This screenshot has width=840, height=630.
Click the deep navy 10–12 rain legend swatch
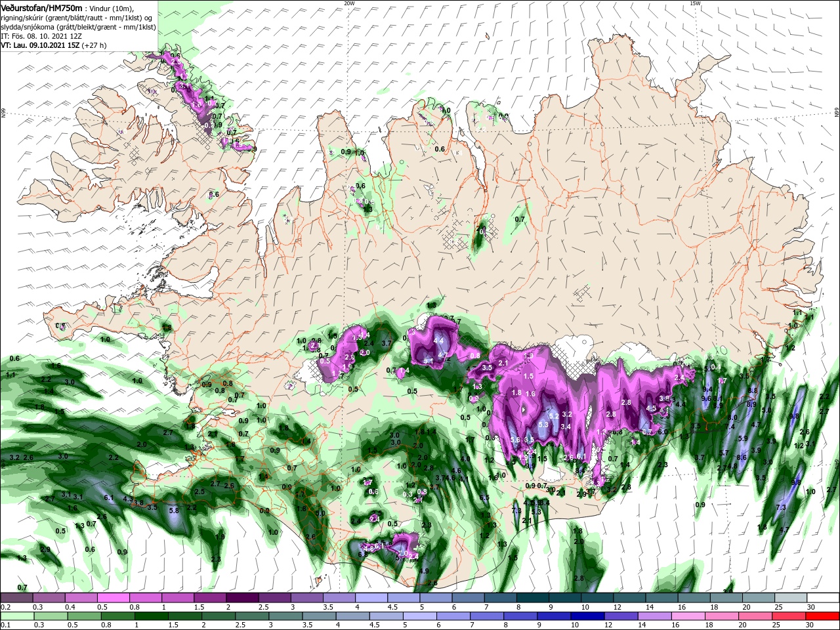(x=587, y=616)
